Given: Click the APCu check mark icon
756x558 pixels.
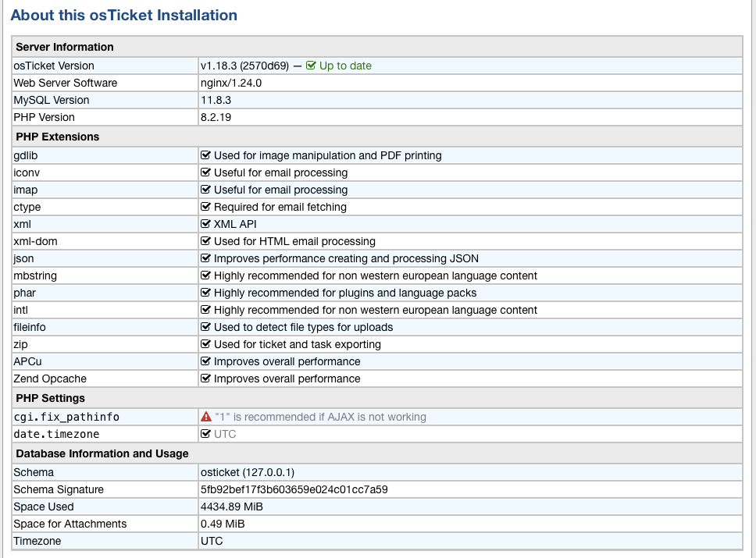Looking at the screenshot, I should [x=206, y=361].
